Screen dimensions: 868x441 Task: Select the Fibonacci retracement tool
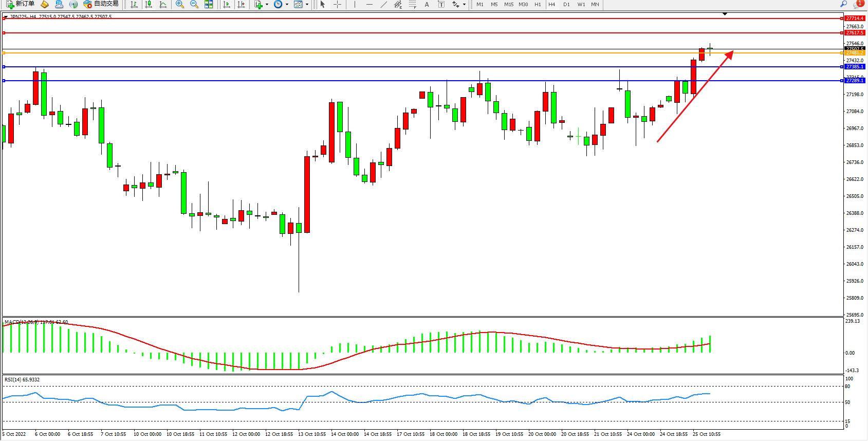pyautogui.click(x=412, y=4)
